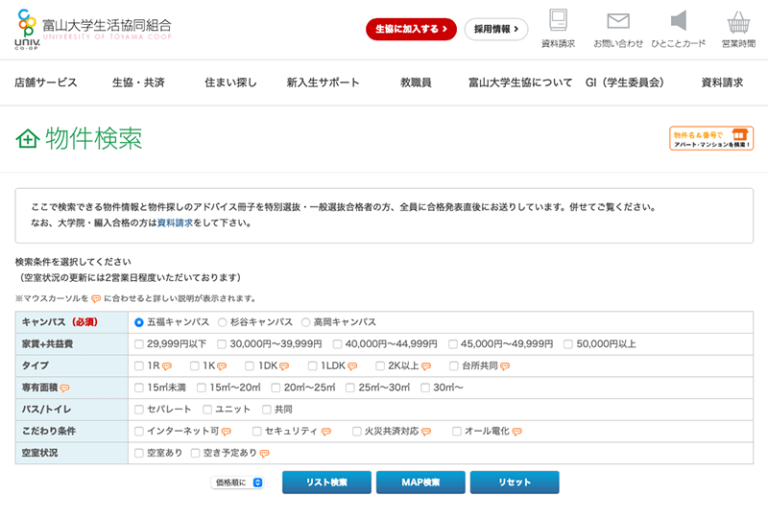The height and width of the screenshot is (517, 768).
Task: Check the 50,000円以上 checkbox
Action: [x=568, y=344]
